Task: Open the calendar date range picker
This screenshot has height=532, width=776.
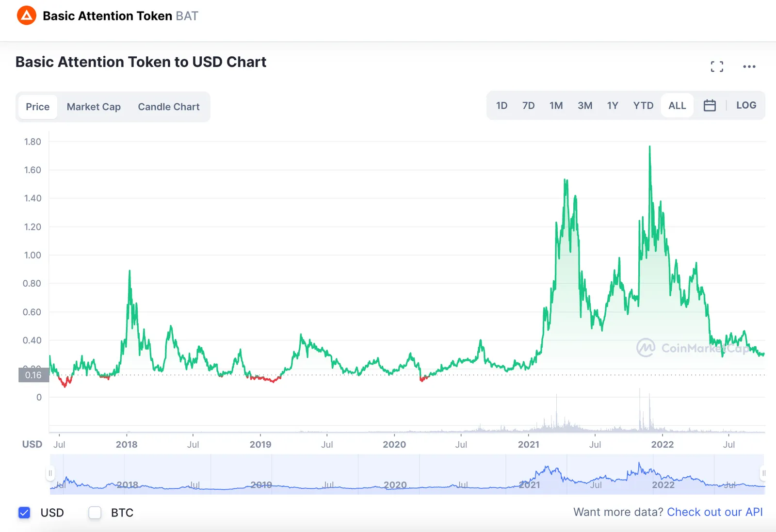Action: click(710, 105)
